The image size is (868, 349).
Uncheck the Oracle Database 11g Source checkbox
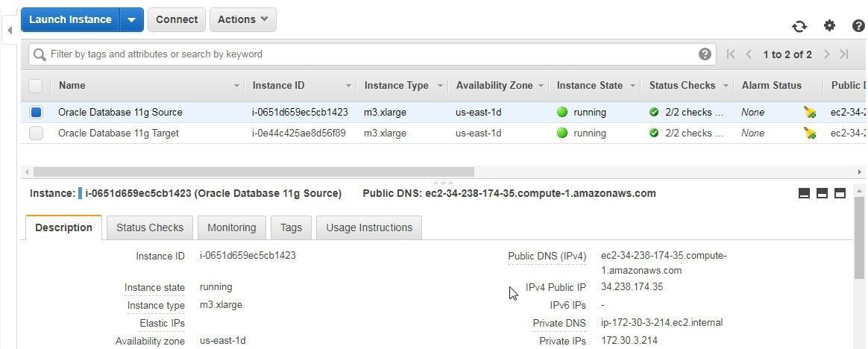coord(36,113)
